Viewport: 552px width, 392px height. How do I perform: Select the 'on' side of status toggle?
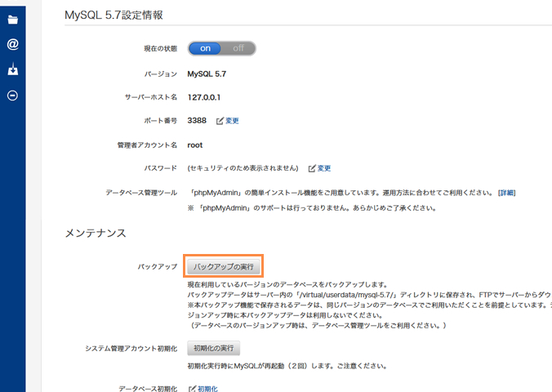pos(205,48)
